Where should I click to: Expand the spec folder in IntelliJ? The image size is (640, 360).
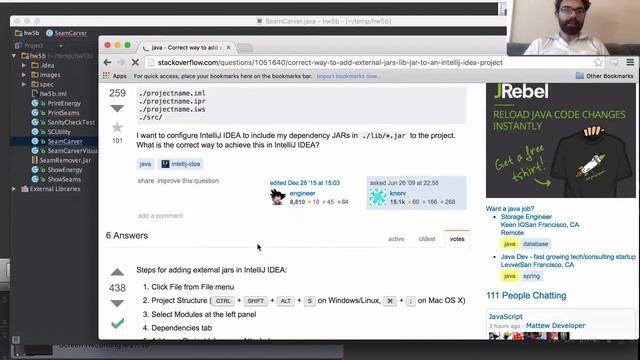(x=24, y=84)
